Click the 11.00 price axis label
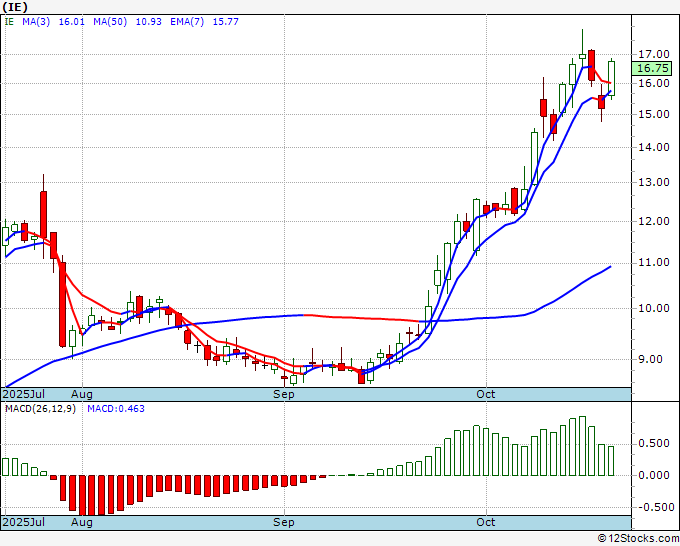The image size is (680, 546). (x=654, y=262)
